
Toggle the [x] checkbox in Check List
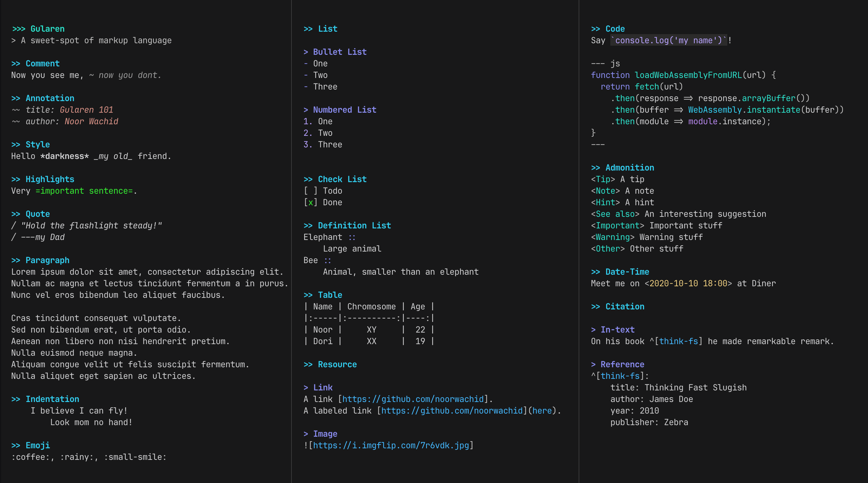click(x=310, y=202)
